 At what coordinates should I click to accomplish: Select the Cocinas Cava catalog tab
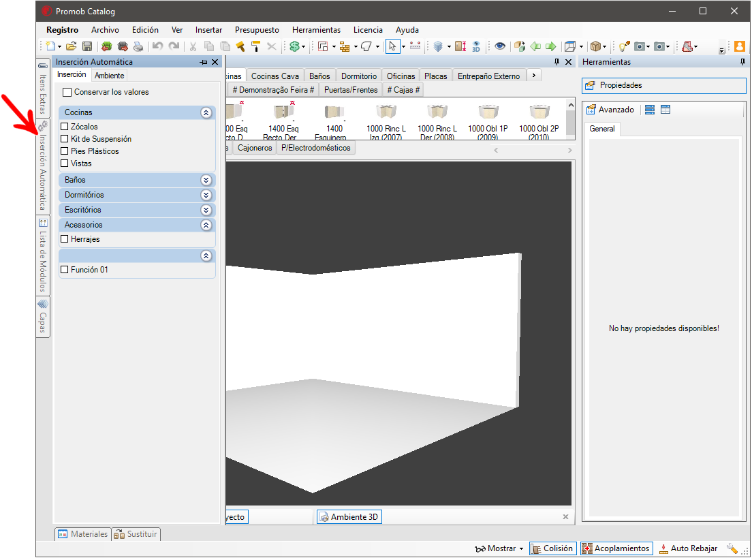point(275,76)
